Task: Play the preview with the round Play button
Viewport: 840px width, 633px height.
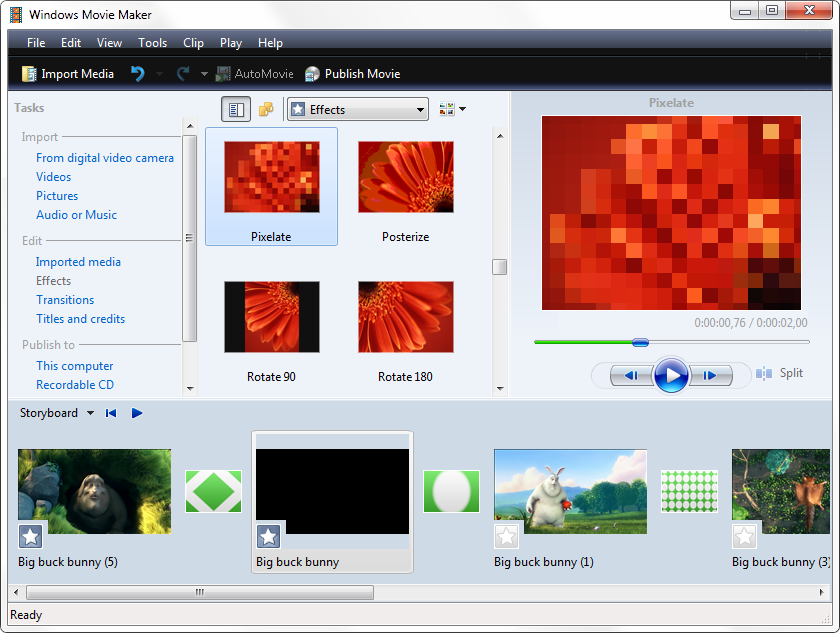Action: point(671,375)
